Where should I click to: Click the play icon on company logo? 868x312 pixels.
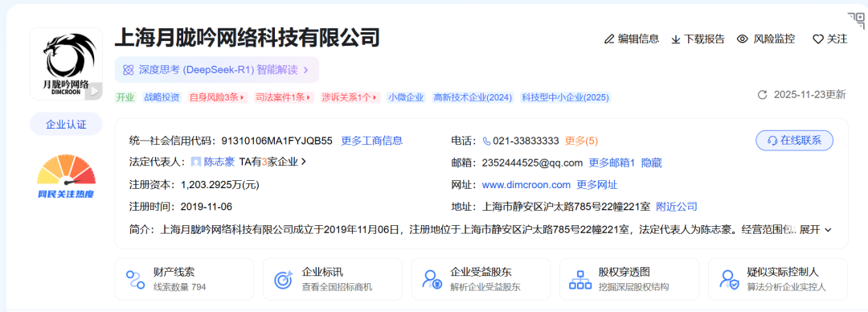(x=95, y=91)
